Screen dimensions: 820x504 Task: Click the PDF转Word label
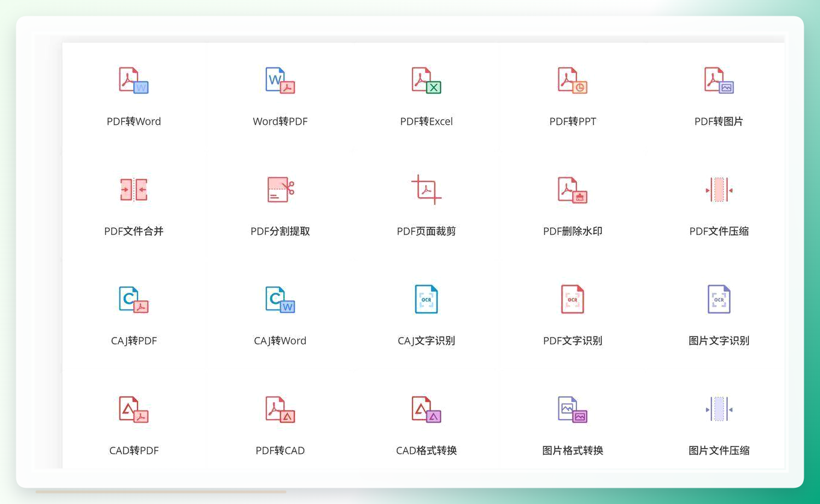coord(134,121)
